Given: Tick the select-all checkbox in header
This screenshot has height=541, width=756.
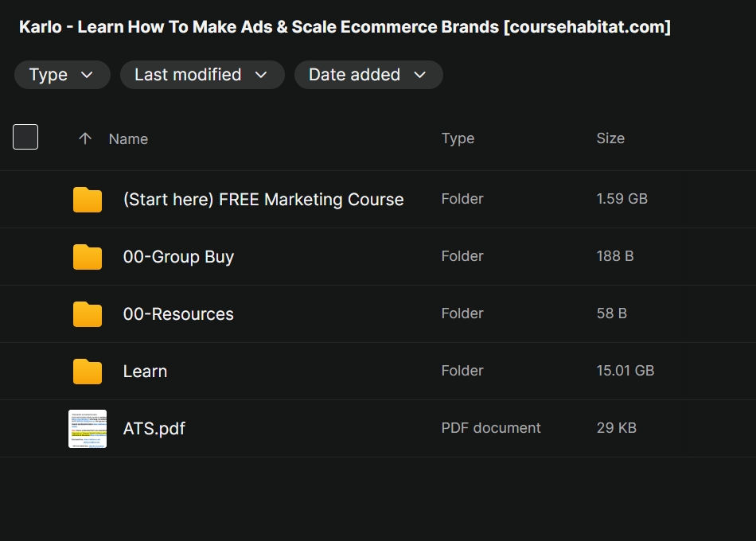Looking at the screenshot, I should [25, 137].
